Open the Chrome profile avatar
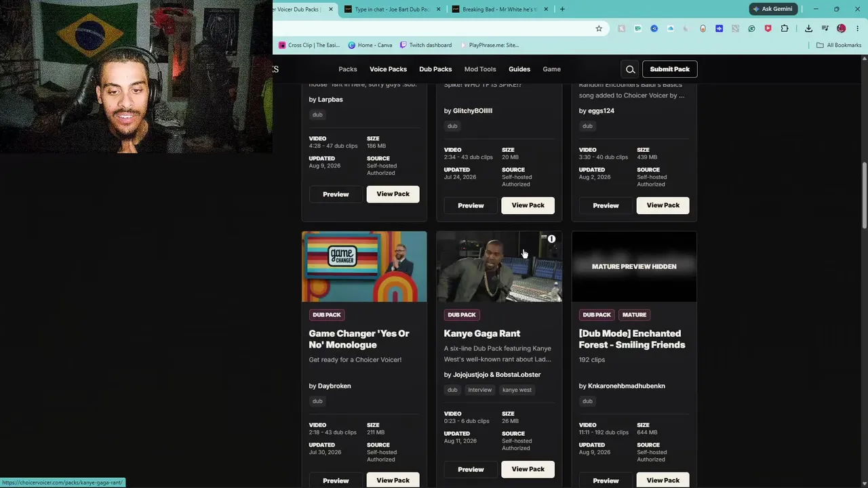 842,28
